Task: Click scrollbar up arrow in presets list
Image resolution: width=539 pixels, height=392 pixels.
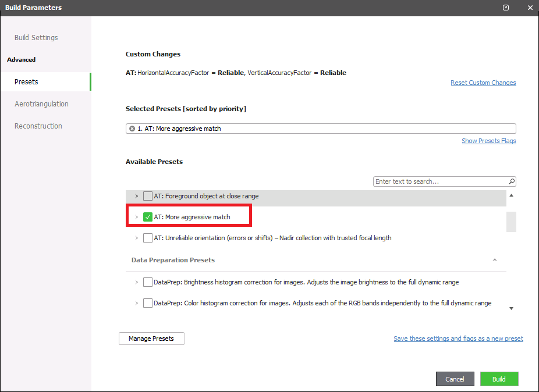Action: [511, 195]
